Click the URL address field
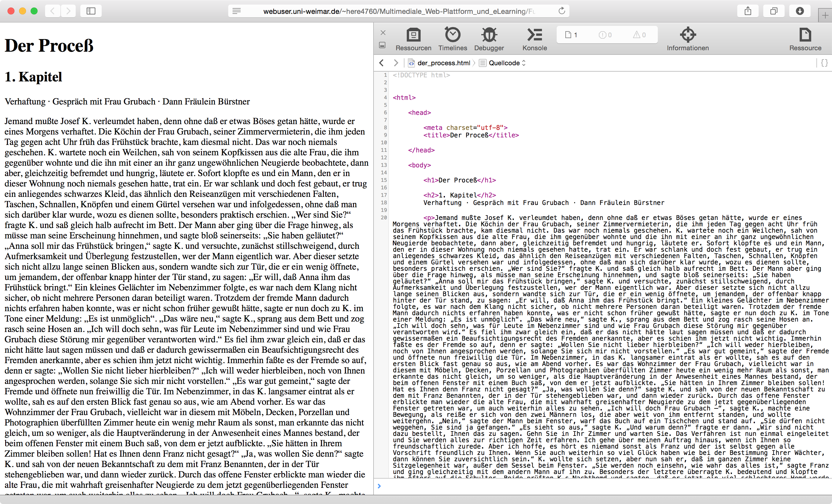The height and width of the screenshot is (504, 832). pos(399,11)
